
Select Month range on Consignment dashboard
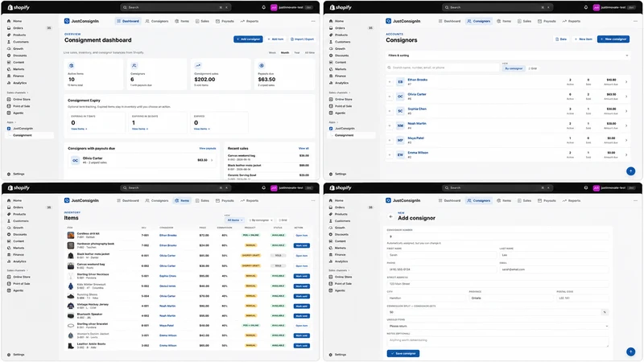coord(285,52)
